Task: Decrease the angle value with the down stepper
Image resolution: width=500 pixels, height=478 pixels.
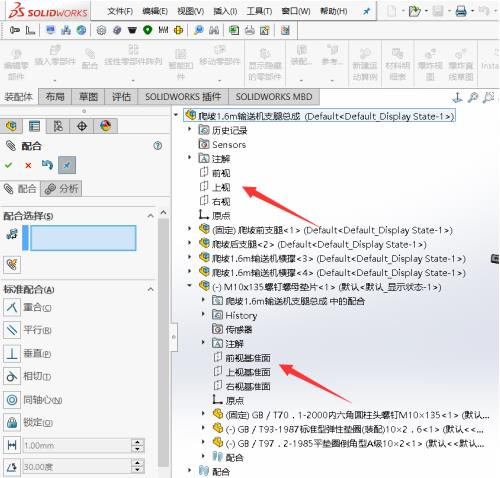Action: click(137, 471)
